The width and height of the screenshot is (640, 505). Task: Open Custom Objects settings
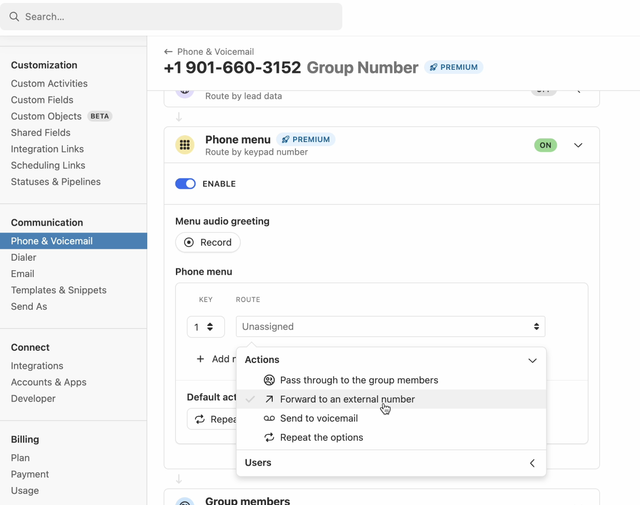[46, 116]
